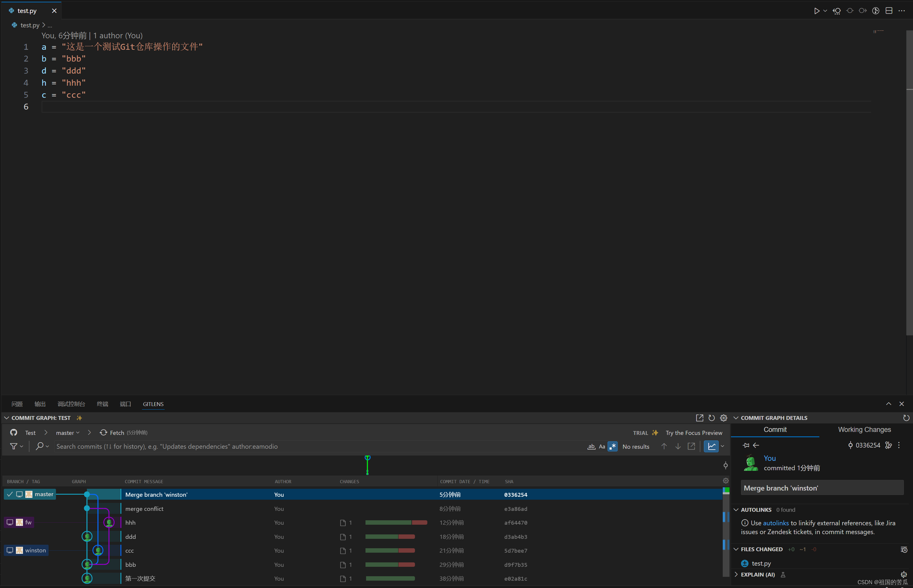Click test.py in the breadcrumb
Image resolution: width=913 pixels, height=588 pixels.
pyautogui.click(x=30, y=25)
